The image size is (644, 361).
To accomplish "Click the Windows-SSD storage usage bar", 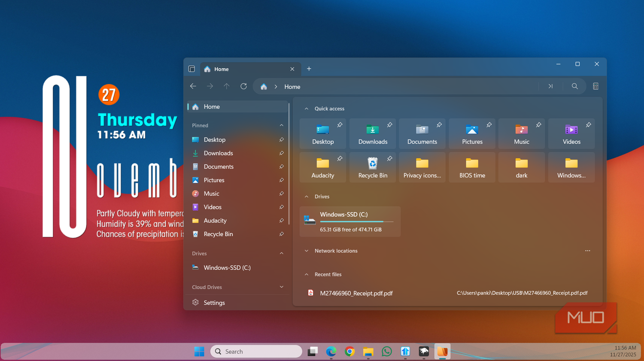I will (357, 221).
